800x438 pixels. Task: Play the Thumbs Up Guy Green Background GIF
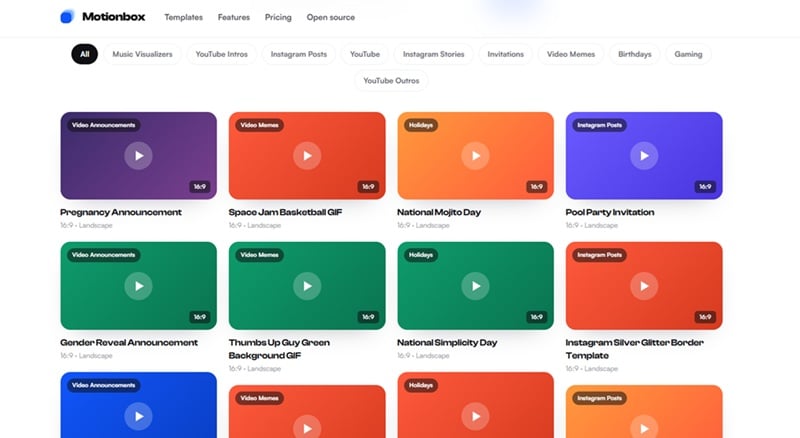[307, 286]
